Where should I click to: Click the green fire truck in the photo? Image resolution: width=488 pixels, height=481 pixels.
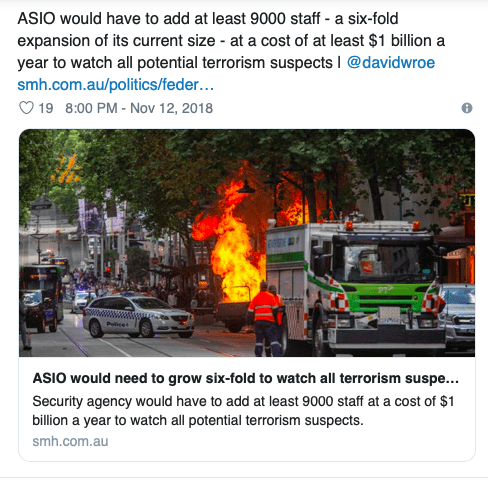354,288
